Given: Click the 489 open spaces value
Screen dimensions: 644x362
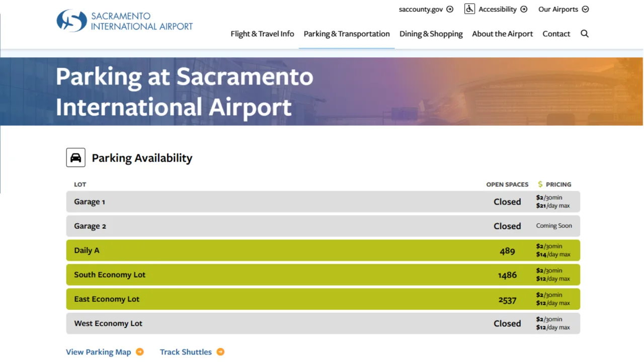Looking at the screenshot, I should pyautogui.click(x=507, y=250).
